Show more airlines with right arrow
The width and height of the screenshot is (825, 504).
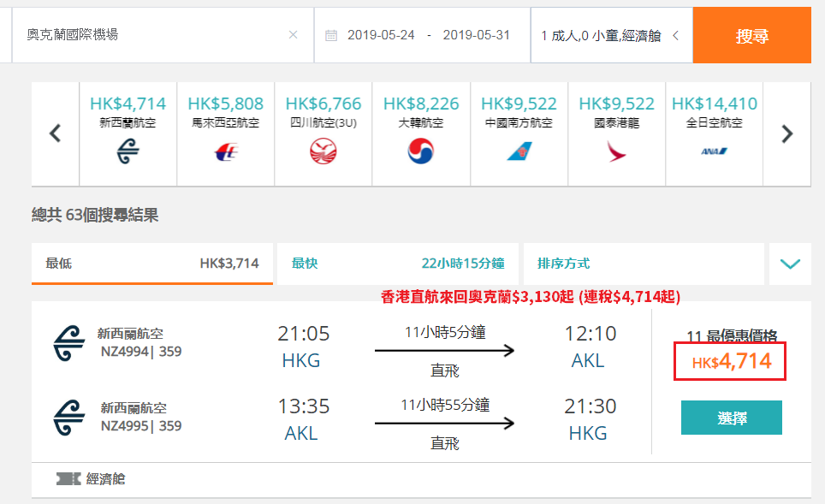click(x=786, y=133)
